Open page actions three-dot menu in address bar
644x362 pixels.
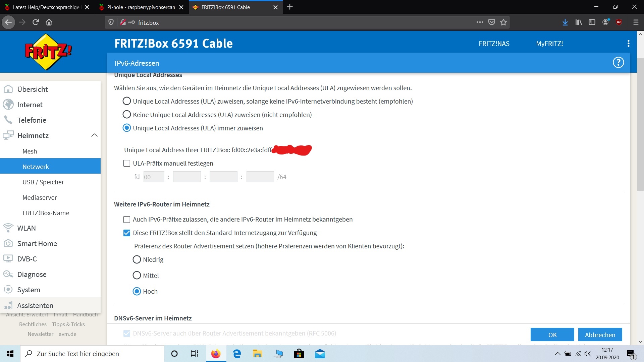[480, 22]
